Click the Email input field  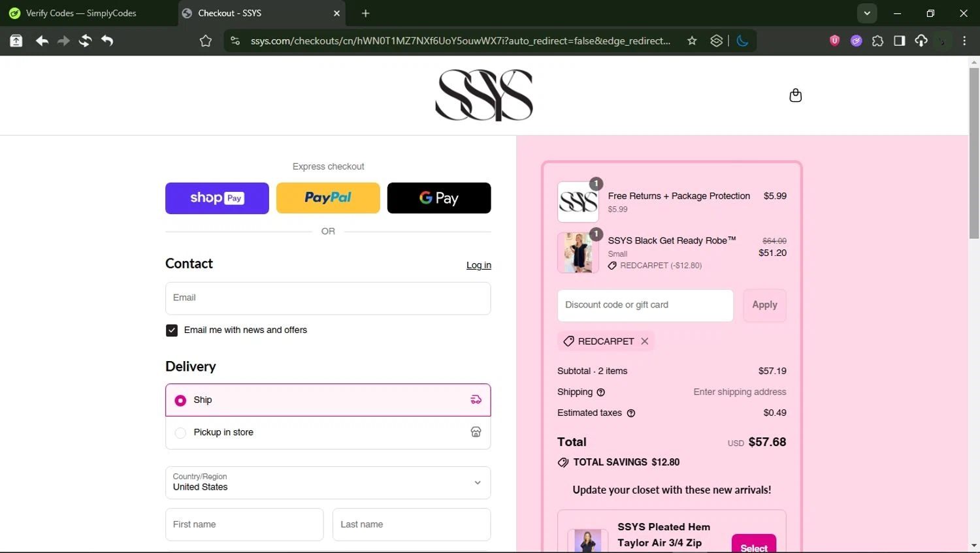(x=328, y=298)
